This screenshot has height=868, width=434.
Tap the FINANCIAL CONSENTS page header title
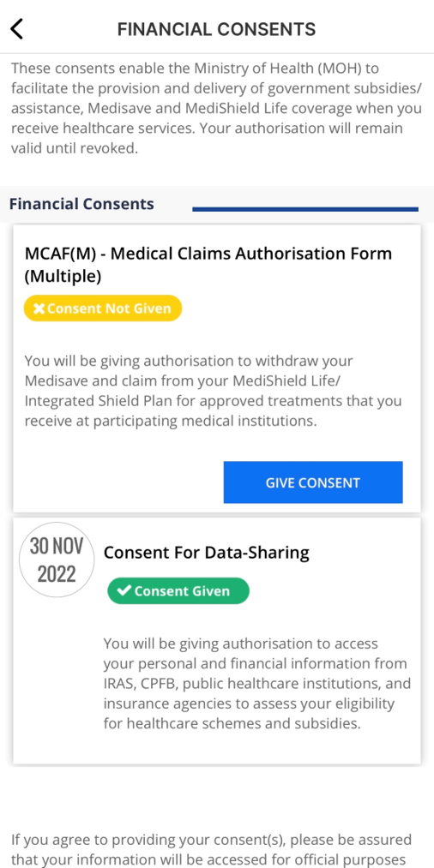click(x=216, y=29)
